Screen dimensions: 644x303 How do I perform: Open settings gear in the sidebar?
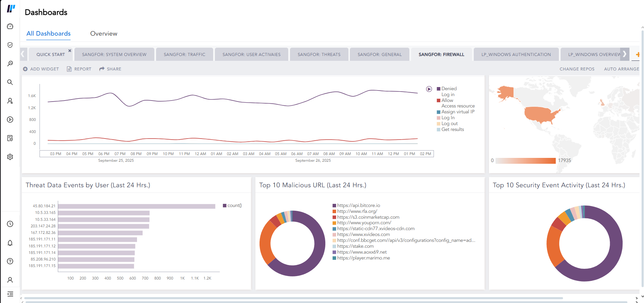coord(10,157)
